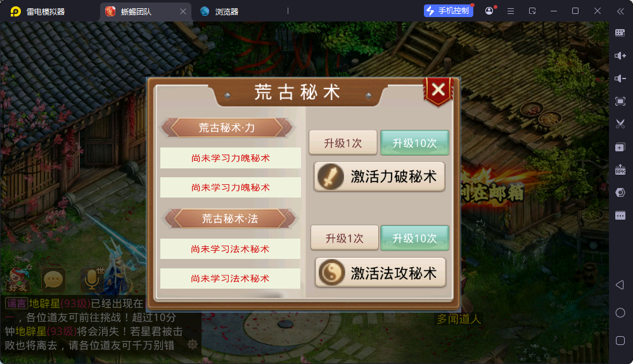Collapse sidebar with double chevron
The height and width of the screenshot is (364, 633).
620,11
